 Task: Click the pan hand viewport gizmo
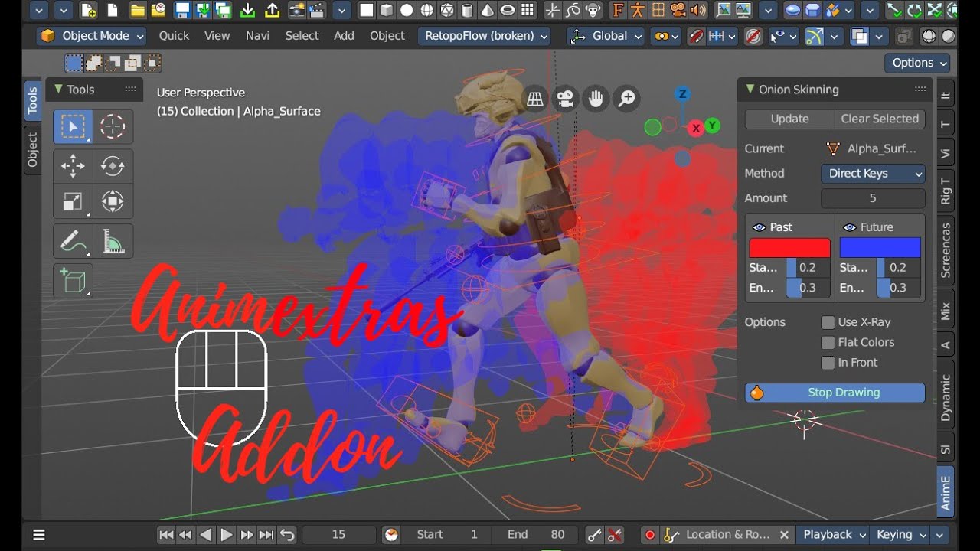tap(596, 98)
